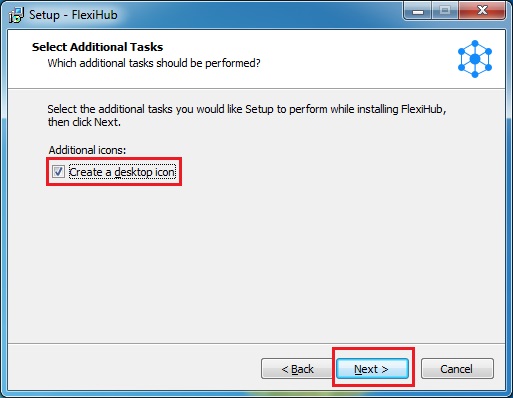This screenshot has width=513, height=398.
Task: Close the FlexiHub Setup window
Action: [x=482, y=11]
